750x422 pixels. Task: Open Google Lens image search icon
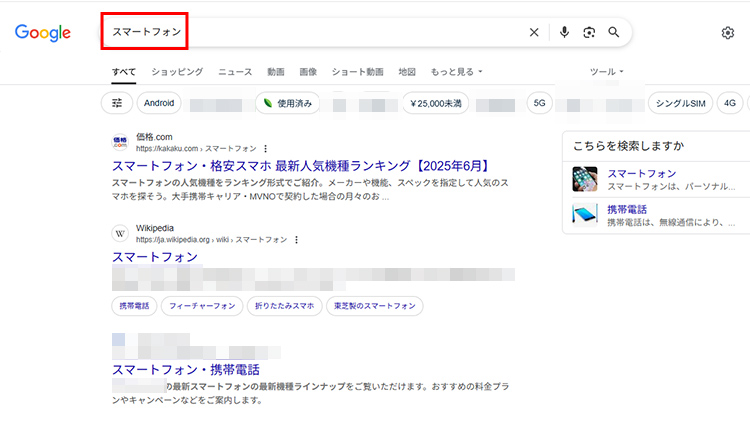point(589,32)
